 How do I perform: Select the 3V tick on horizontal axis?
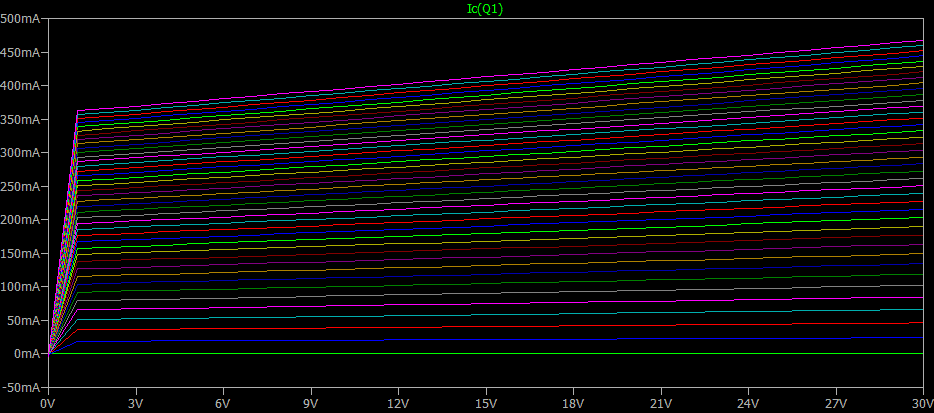135,403
